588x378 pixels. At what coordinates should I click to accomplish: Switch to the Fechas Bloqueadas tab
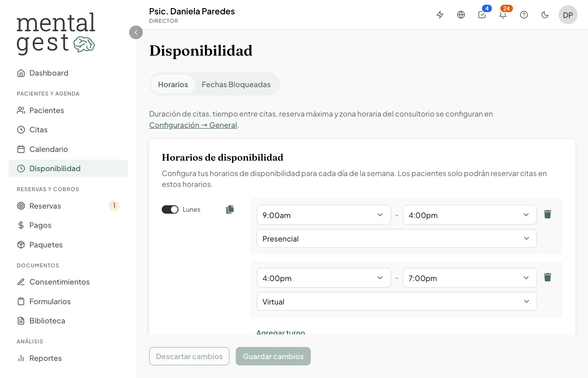tap(236, 84)
